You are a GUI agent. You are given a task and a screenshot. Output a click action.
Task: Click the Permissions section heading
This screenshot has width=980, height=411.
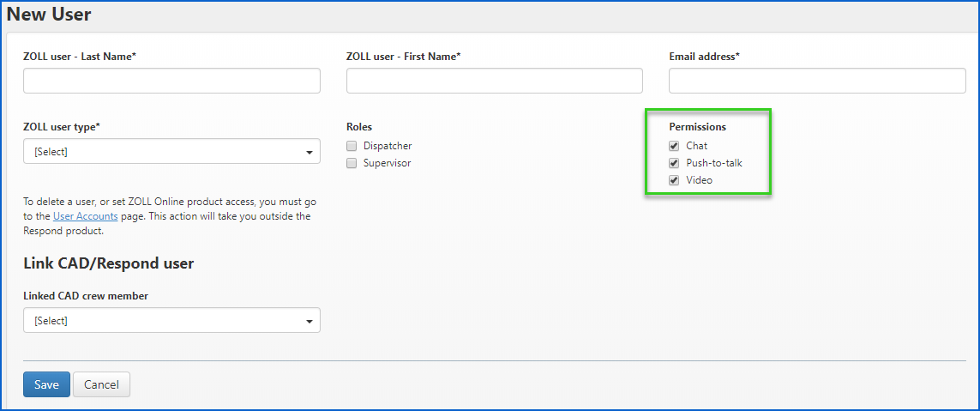[697, 127]
